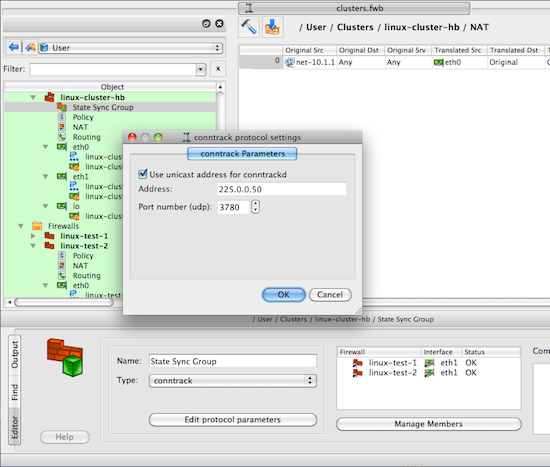The width and height of the screenshot is (550, 467).
Task: Click the float panel round icon
Action: click(206, 24)
